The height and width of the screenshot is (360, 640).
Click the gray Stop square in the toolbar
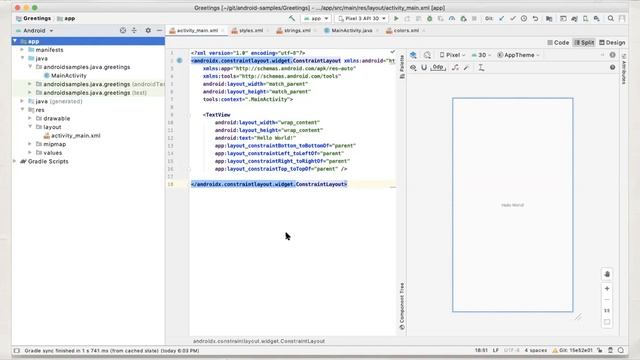[x=474, y=18]
